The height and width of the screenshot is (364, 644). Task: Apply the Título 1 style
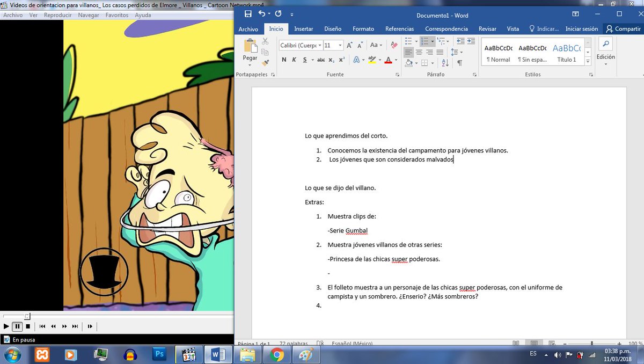567,53
